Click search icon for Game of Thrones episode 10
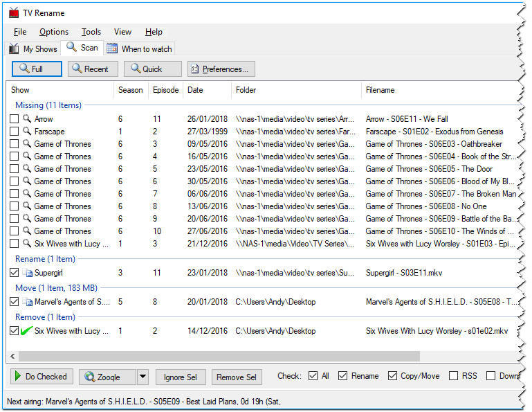Image resolution: width=532 pixels, height=412 pixels. [27, 231]
